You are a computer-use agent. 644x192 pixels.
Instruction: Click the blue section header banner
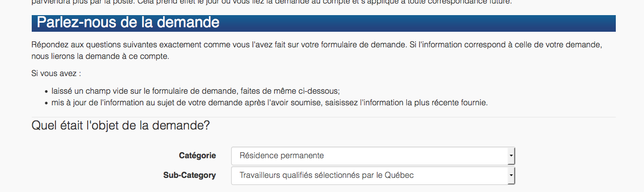(323, 23)
